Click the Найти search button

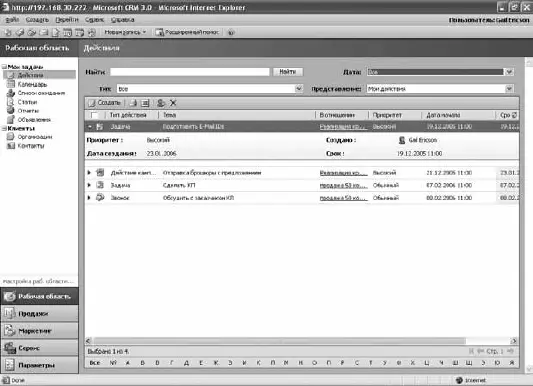point(288,72)
